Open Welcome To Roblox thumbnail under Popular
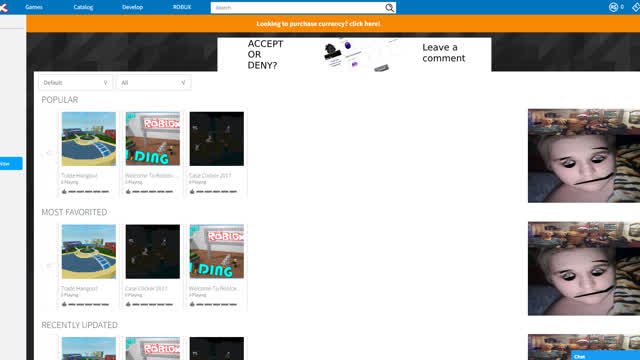The height and width of the screenshot is (360, 640). tap(153, 139)
